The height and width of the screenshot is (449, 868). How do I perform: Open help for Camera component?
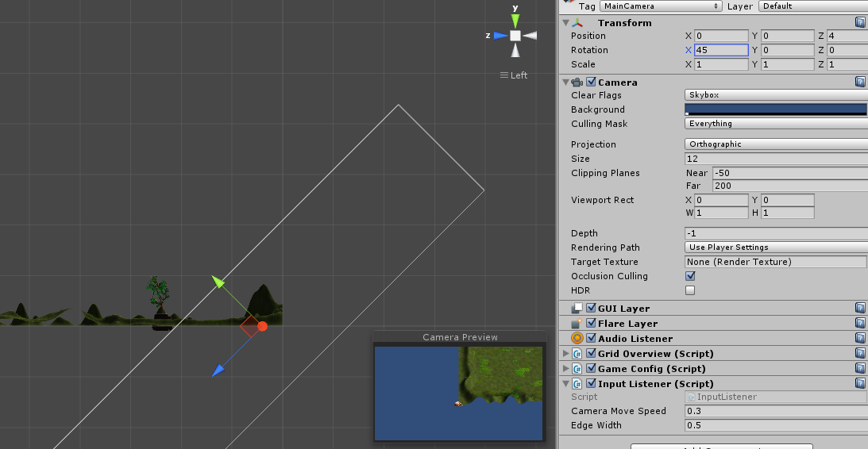click(x=860, y=82)
